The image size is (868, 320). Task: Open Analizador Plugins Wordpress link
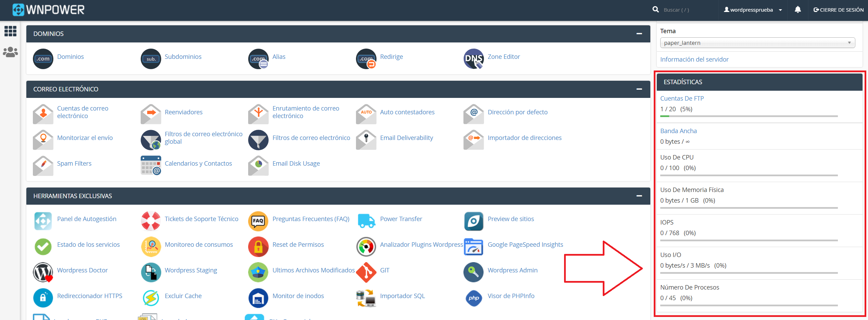(421, 244)
